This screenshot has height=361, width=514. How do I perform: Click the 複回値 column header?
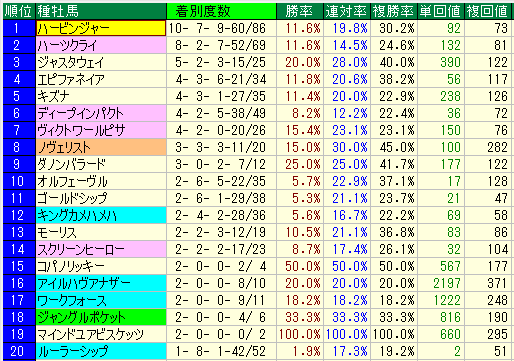click(488, 11)
